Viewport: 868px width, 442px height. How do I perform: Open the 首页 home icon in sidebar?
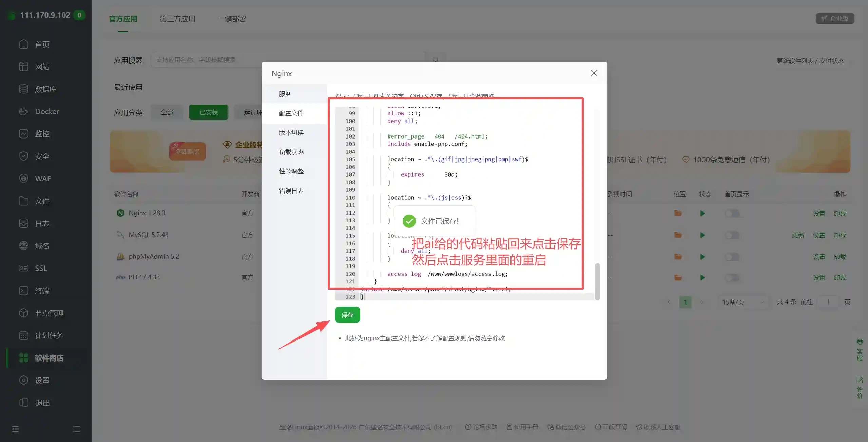23,44
